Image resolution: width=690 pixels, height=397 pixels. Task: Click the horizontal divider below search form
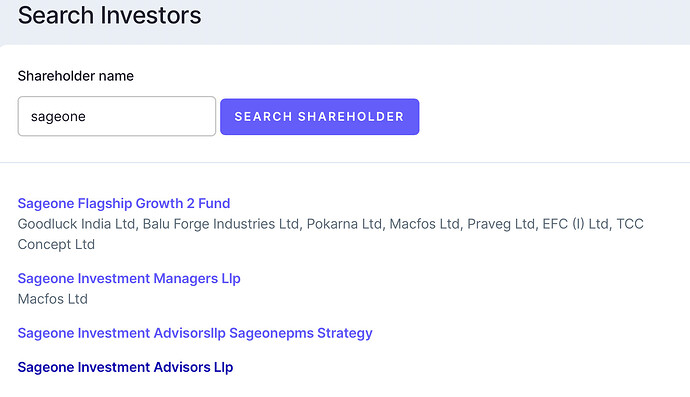[x=345, y=162]
